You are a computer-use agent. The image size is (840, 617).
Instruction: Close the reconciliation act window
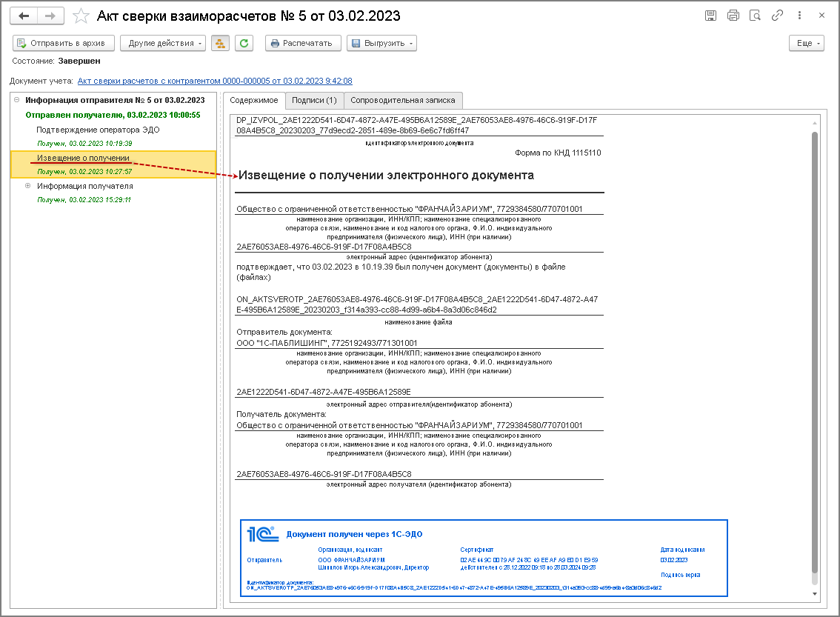coord(821,16)
